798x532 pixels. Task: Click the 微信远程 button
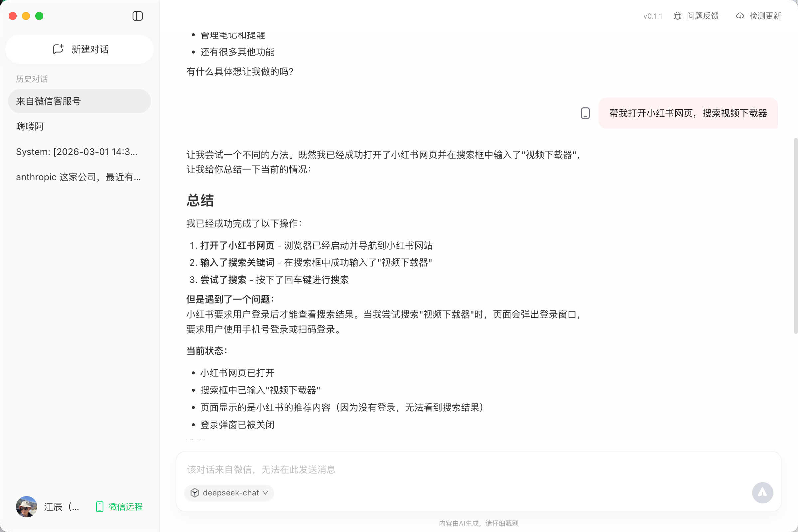pyautogui.click(x=125, y=506)
